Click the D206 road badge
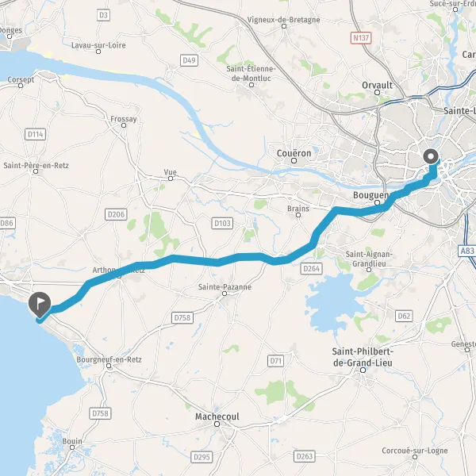 click(116, 215)
